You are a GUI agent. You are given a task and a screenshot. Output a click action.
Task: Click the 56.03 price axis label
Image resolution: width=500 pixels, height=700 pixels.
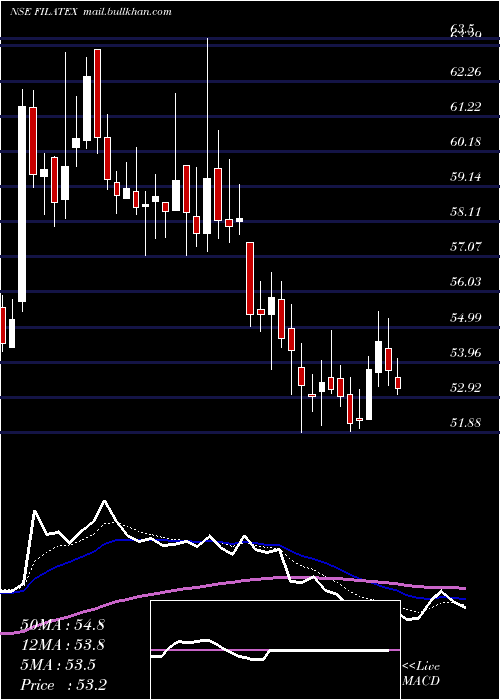[466, 282]
